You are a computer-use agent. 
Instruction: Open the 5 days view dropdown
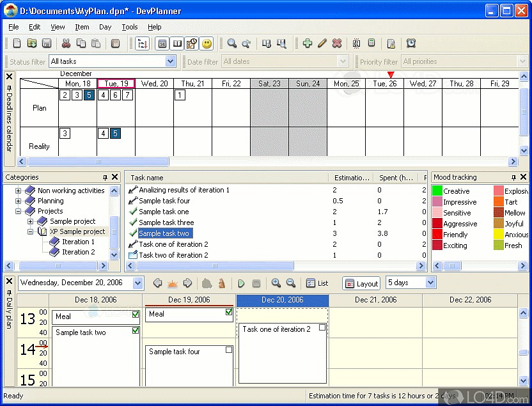[x=430, y=283]
